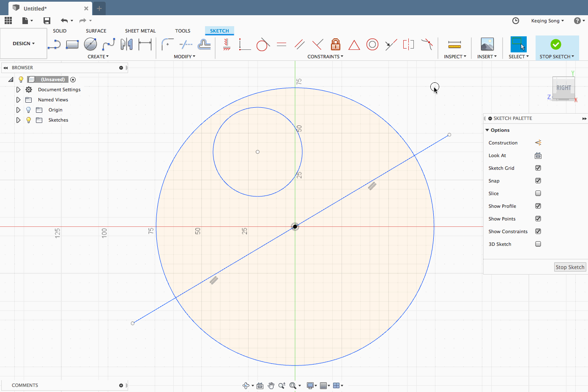
Task: Click the Stop Sketch palette button
Action: [x=570, y=267]
